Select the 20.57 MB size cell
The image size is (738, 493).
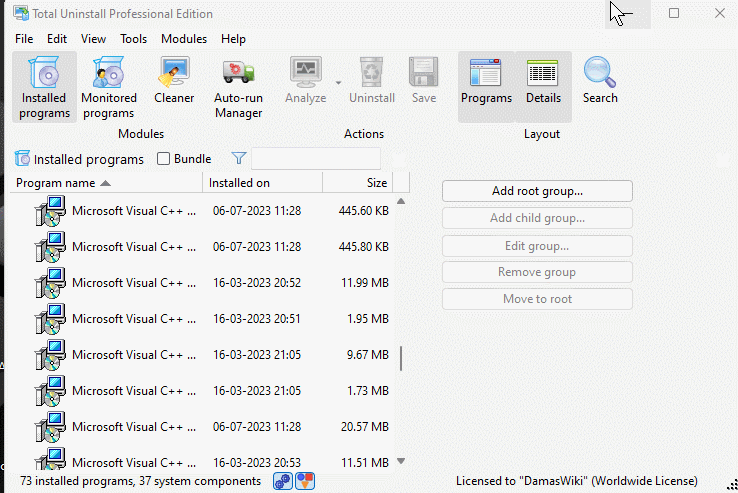click(x=365, y=427)
